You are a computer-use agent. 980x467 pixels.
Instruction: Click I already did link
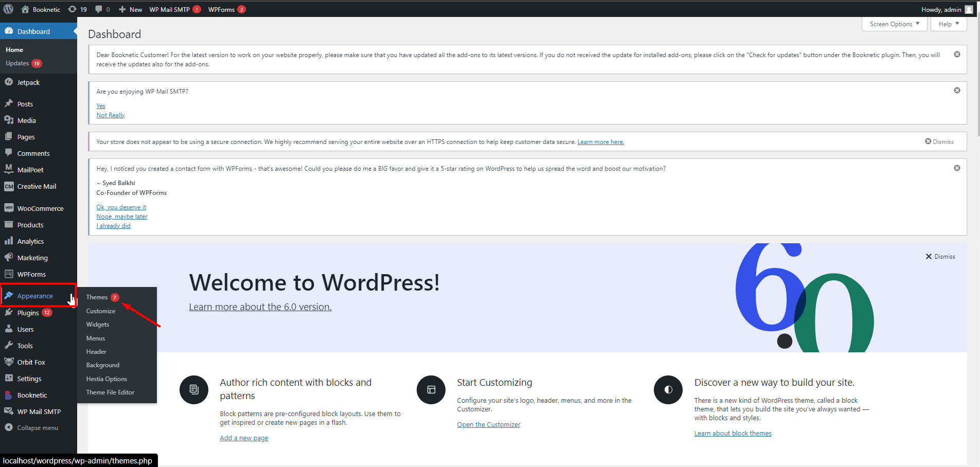pos(113,226)
